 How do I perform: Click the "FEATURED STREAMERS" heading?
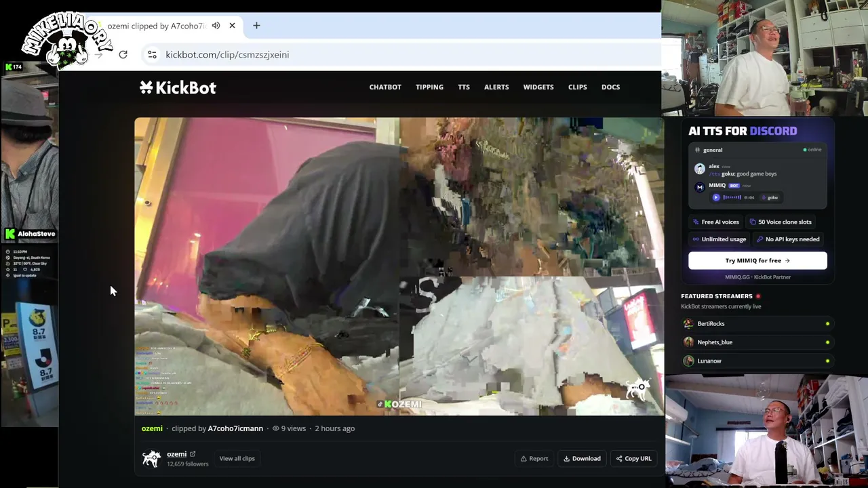(x=717, y=296)
